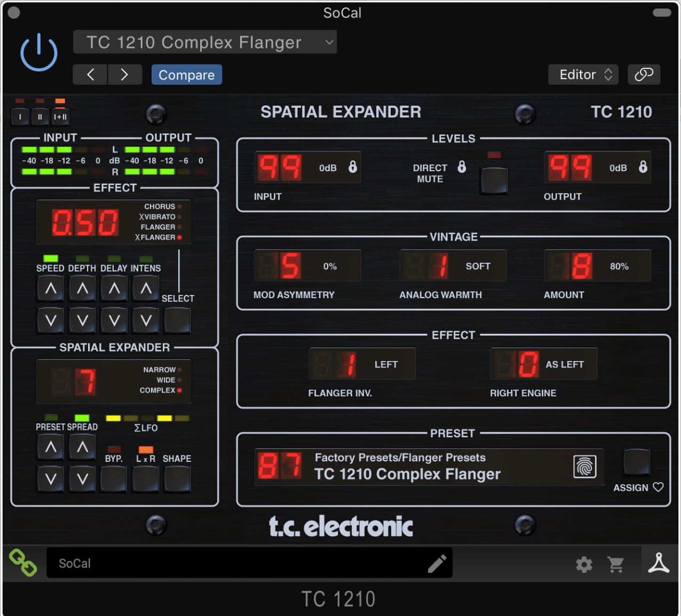Viewport: 681px width, 616px height.
Task: Toggle the INPUT level lock icon
Action: pyautogui.click(x=353, y=167)
